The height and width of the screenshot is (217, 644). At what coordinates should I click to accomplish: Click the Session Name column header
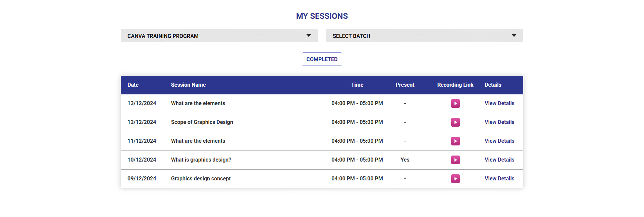(x=188, y=85)
